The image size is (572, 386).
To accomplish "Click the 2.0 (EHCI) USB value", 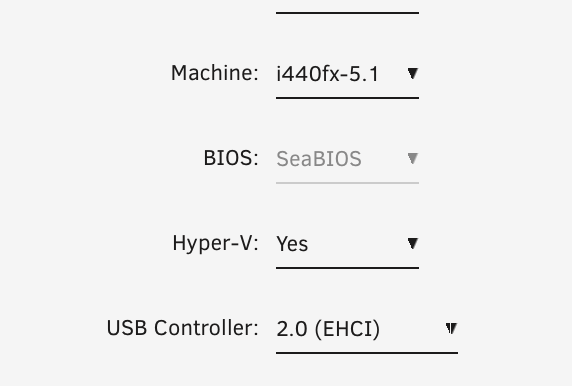I will point(328,329).
